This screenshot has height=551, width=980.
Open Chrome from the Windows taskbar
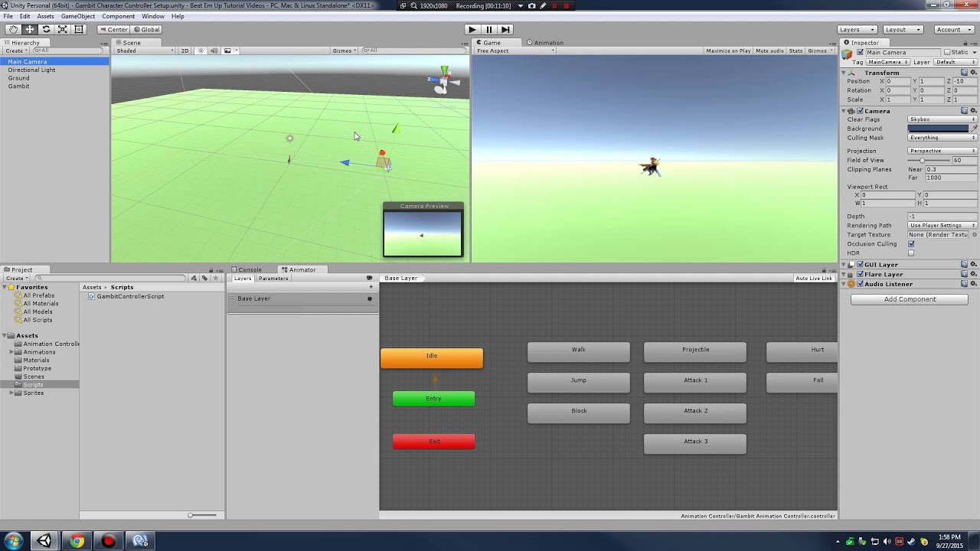point(77,541)
